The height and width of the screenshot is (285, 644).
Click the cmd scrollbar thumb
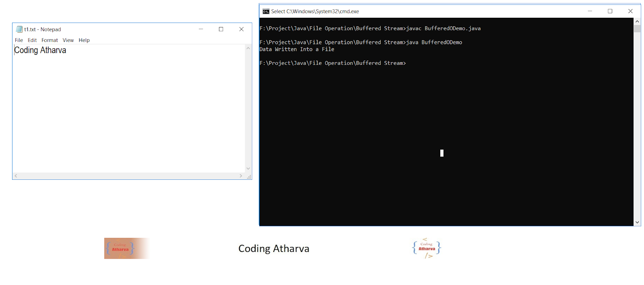pos(637,29)
